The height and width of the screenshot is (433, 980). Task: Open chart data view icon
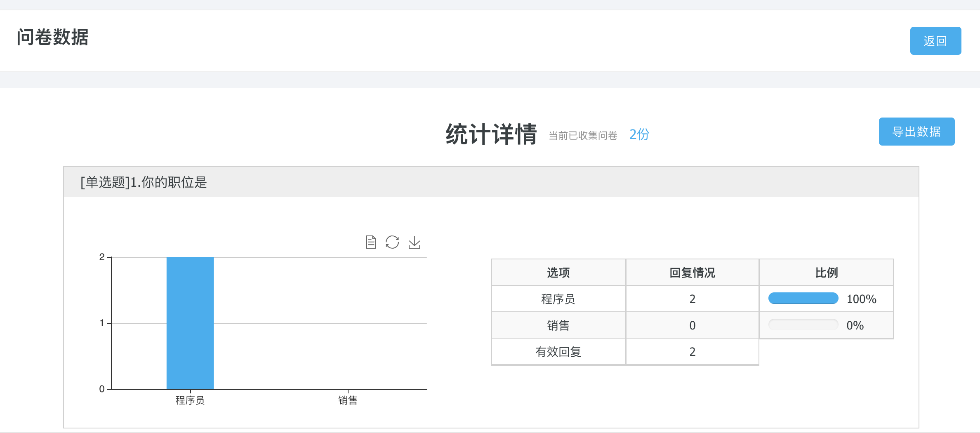click(371, 242)
